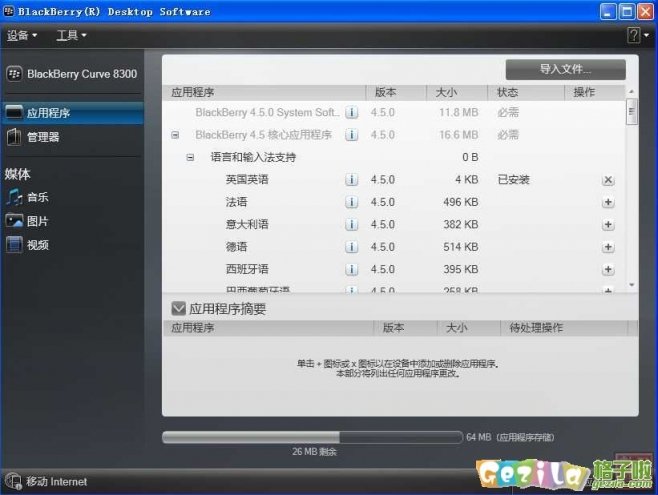Viewport: 658px width, 495px height.
Task: Show info for BlackBerry 4.5 核心应用程序
Action: (x=351, y=135)
